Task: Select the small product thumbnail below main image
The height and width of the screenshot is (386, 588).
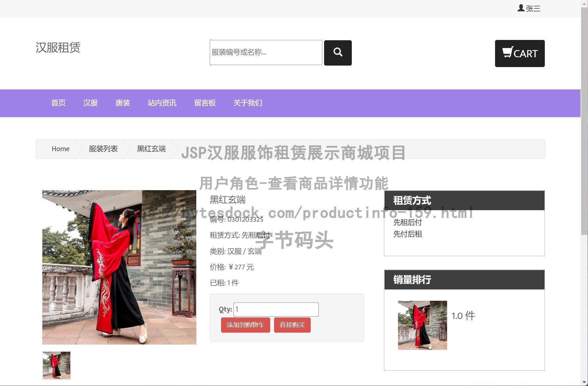Action: [56, 365]
